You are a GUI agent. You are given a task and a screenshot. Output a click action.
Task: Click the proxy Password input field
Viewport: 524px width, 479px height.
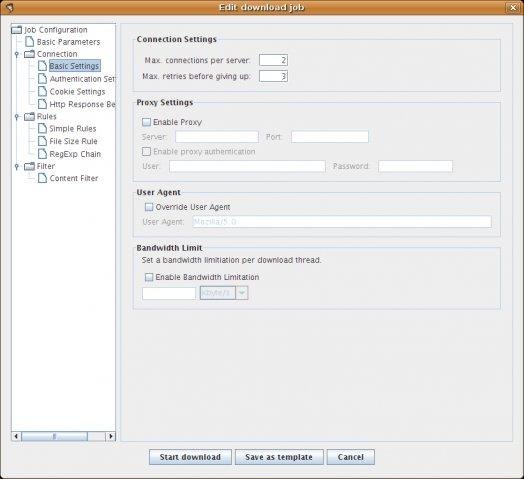click(415, 166)
